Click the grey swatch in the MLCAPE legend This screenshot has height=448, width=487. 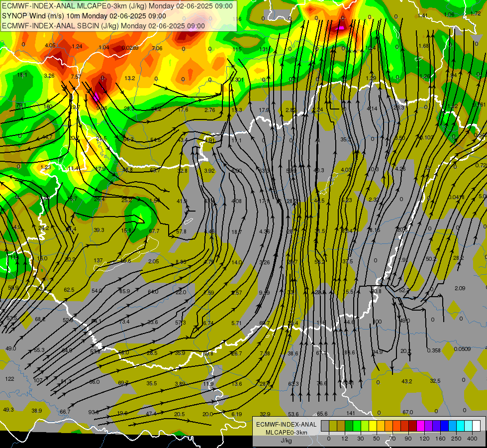[325, 426]
